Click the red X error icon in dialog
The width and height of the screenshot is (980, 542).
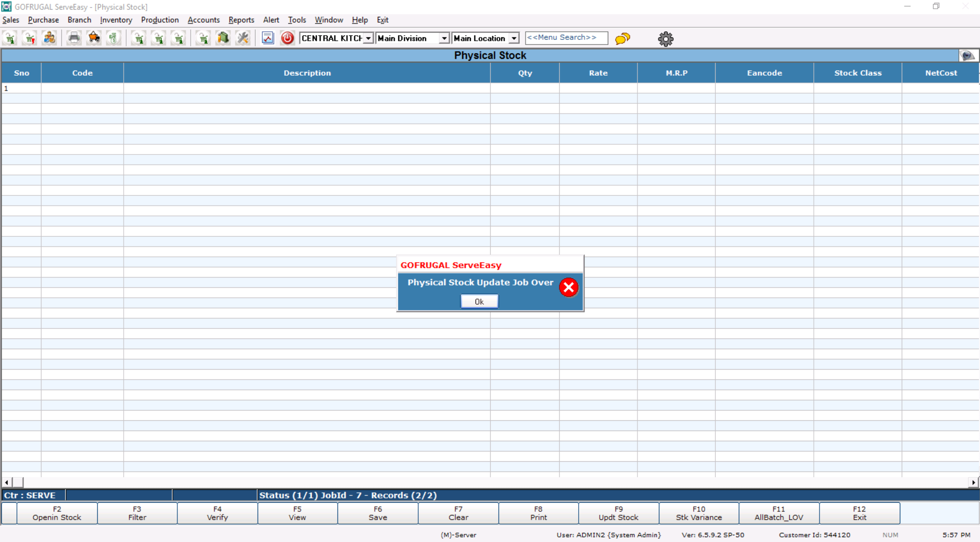click(x=568, y=287)
